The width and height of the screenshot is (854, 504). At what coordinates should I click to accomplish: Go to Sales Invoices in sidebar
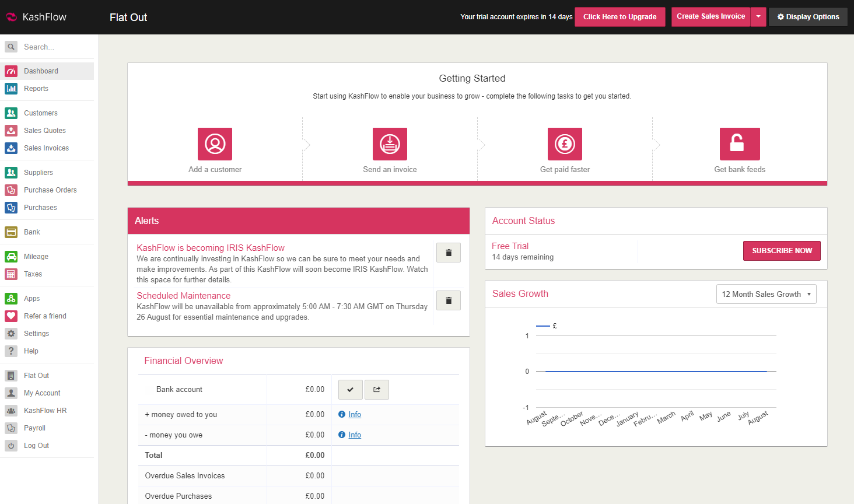pos(46,148)
